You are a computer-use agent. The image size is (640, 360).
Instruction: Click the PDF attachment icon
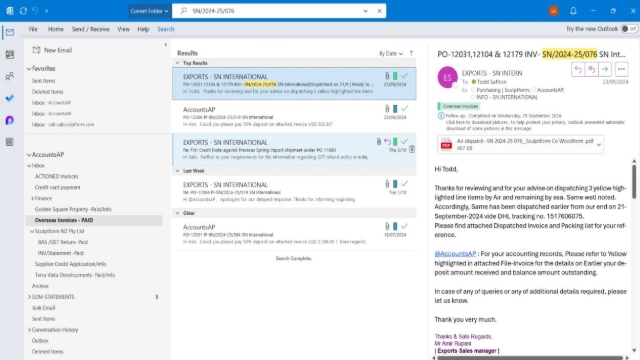coord(446,144)
